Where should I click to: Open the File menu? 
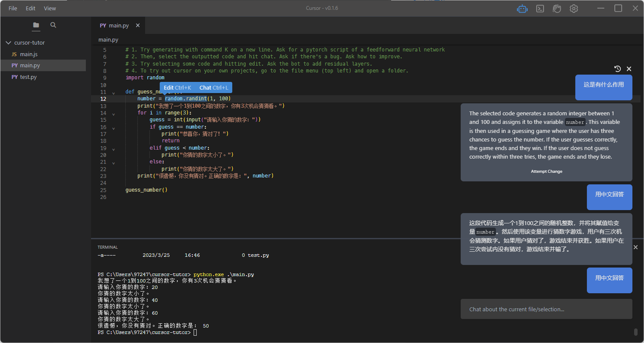(x=13, y=8)
